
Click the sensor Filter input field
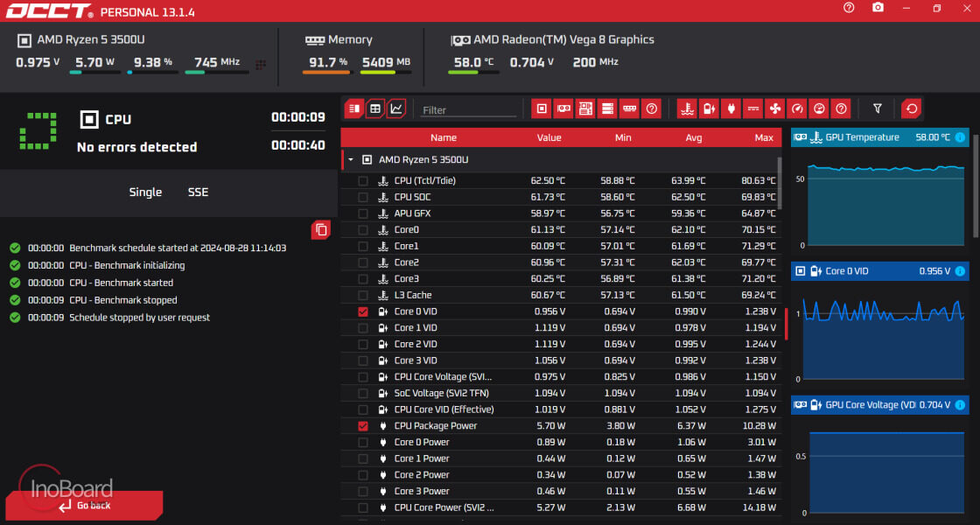tap(469, 110)
